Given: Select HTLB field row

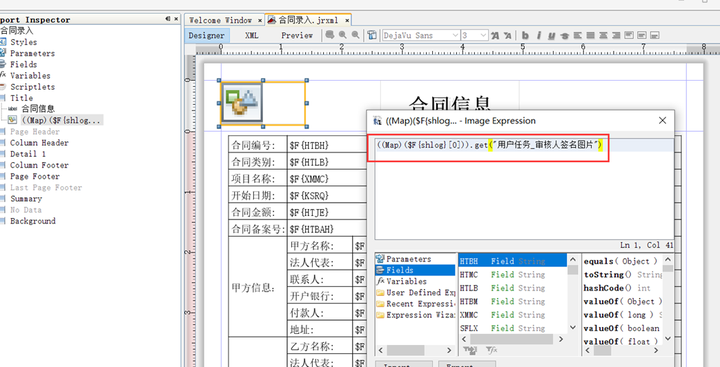Looking at the screenshot, I should 513,288.
